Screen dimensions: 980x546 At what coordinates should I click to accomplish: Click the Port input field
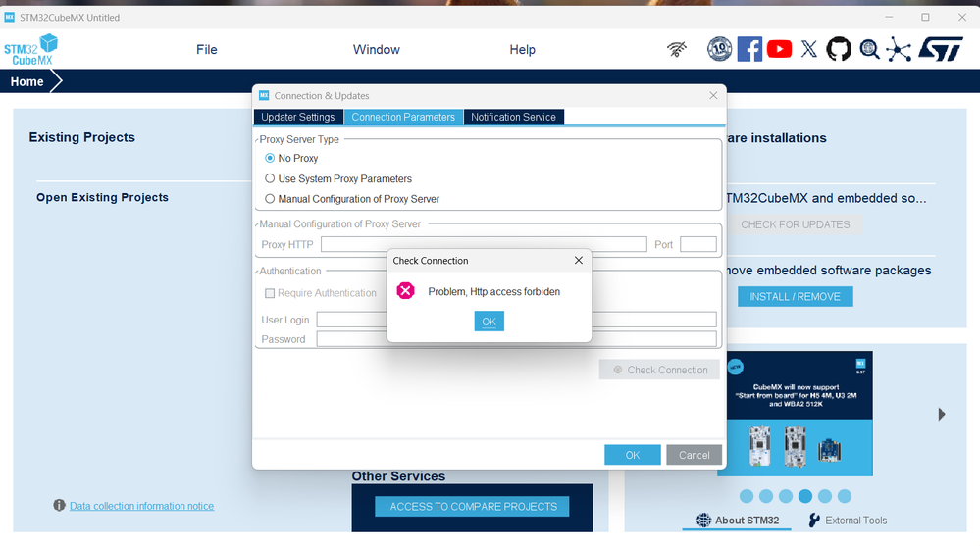tap(698, 244)
